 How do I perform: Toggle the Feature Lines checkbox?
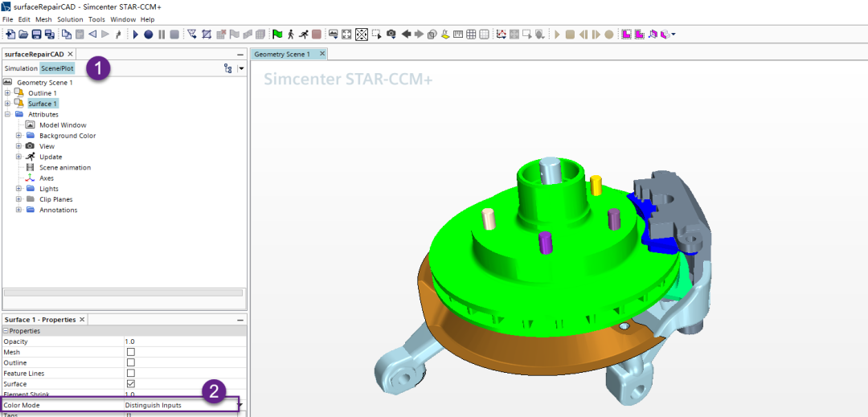pos(131,373)
